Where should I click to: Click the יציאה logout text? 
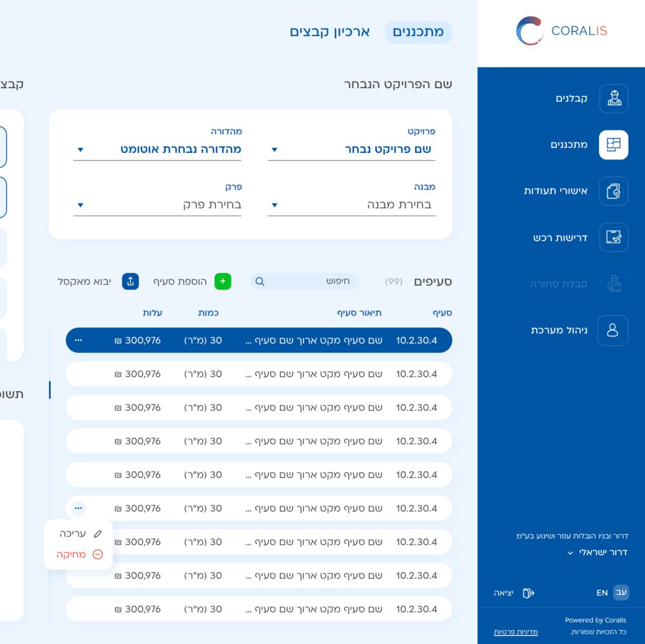click(503, 593)
